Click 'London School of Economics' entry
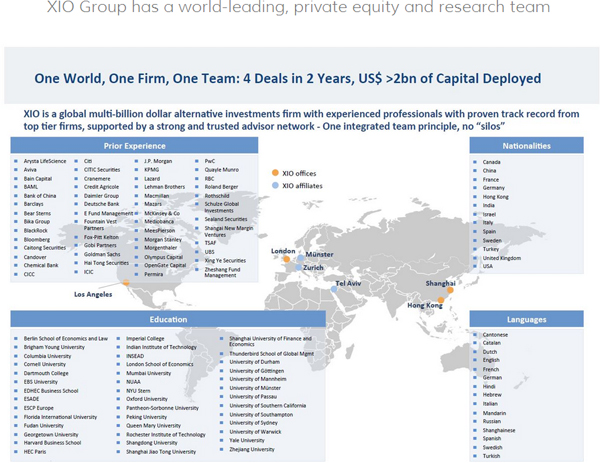 (x=160, y=364)
